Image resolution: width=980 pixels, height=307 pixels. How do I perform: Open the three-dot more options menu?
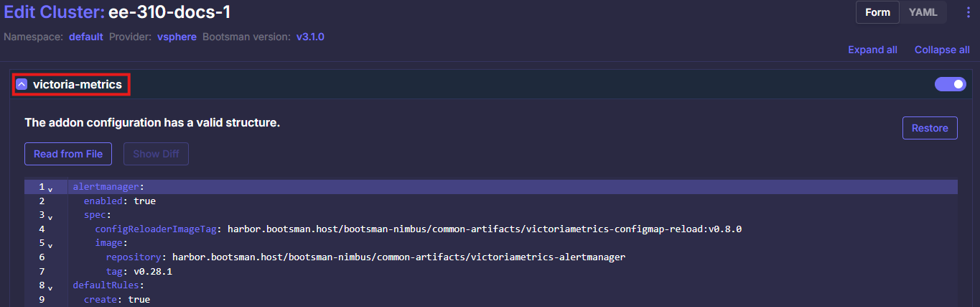[967, 12]
